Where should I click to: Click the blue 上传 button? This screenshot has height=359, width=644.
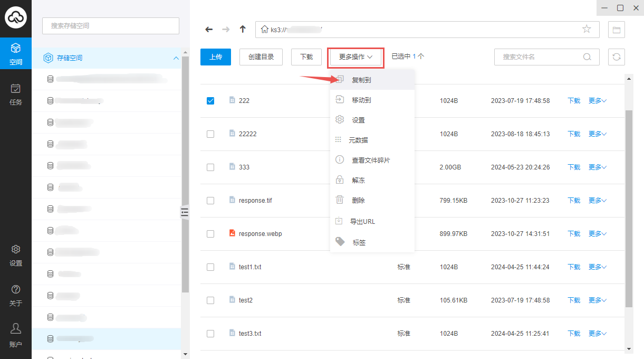[x=216, y=57]
